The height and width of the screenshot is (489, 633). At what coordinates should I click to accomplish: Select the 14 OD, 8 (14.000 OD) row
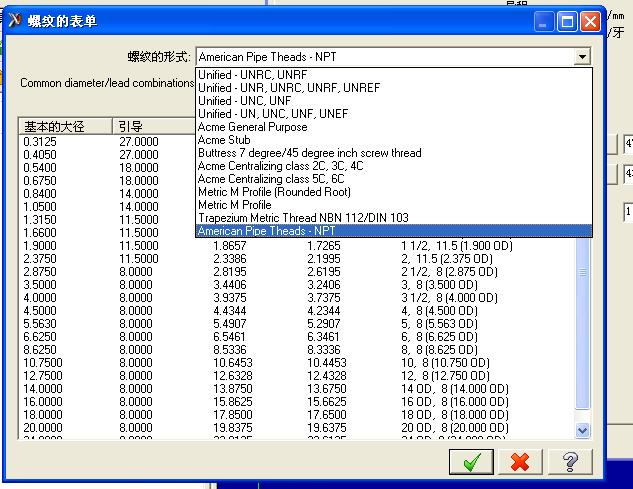pyautogui.click(x=297, y=388)
